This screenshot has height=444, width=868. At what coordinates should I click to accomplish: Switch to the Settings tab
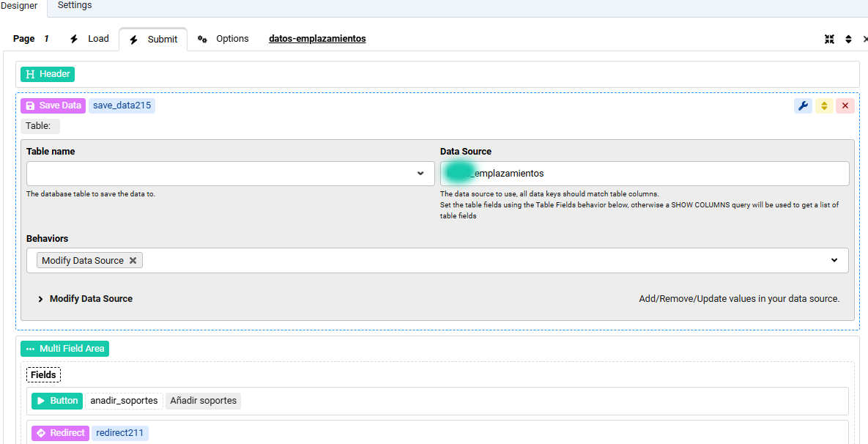[x=75, y=6]
